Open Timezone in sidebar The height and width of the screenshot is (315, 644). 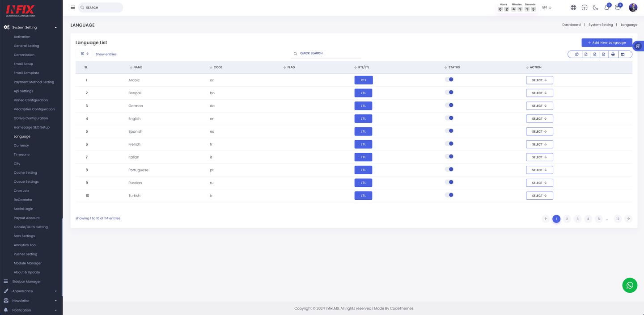21,155
